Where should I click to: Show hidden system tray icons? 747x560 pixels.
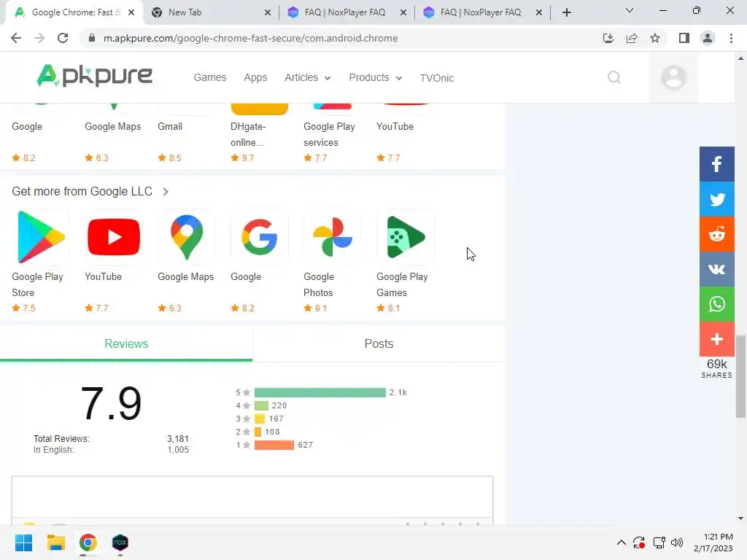[x=622, y=542]
